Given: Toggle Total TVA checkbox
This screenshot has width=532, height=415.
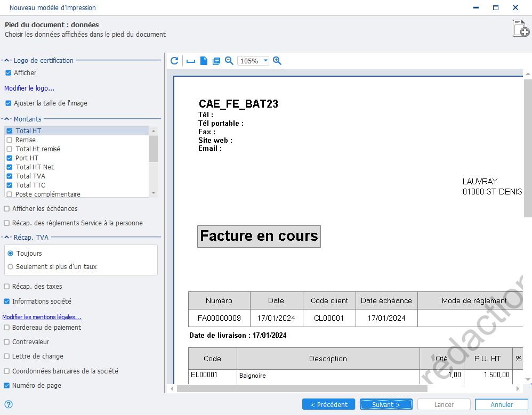Looking at the screenshot, I should tap(10, 176).
